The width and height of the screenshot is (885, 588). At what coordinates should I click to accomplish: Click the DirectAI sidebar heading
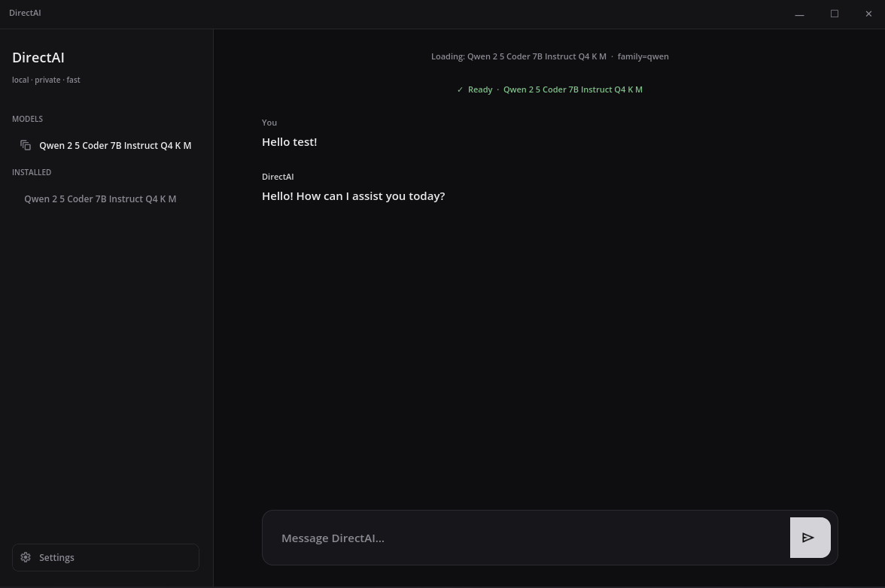38,58
